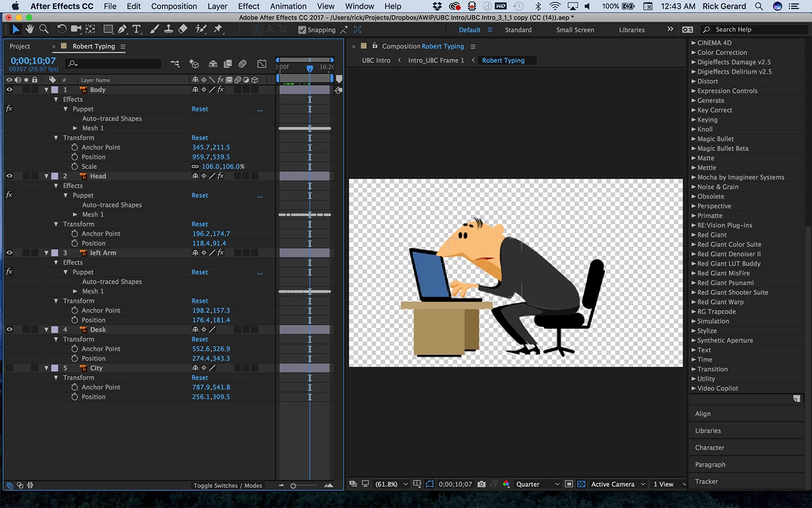812x508 pixels.
Task: Click the Search Help field
Action: coord(756,29)
